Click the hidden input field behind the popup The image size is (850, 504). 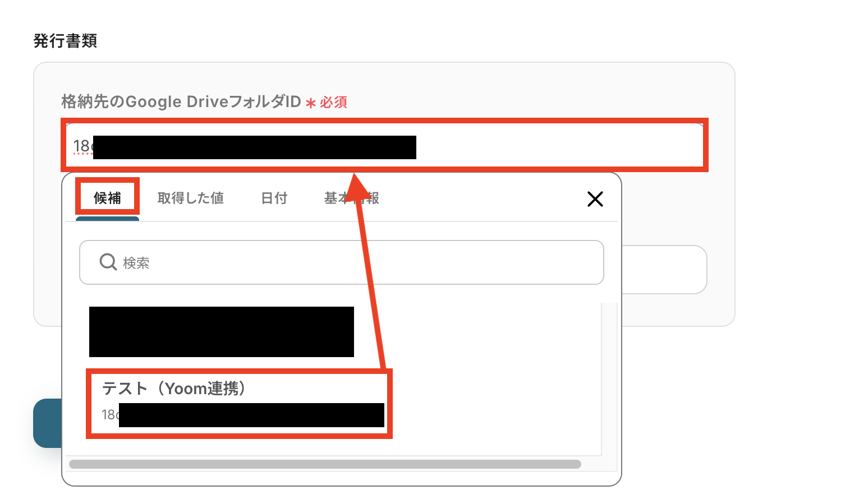click(664, 270)
